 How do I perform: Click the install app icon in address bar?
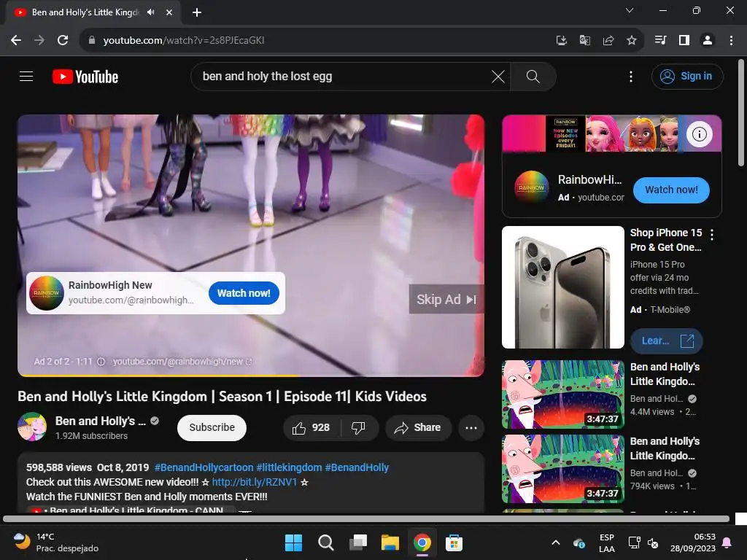coord(562,41)
